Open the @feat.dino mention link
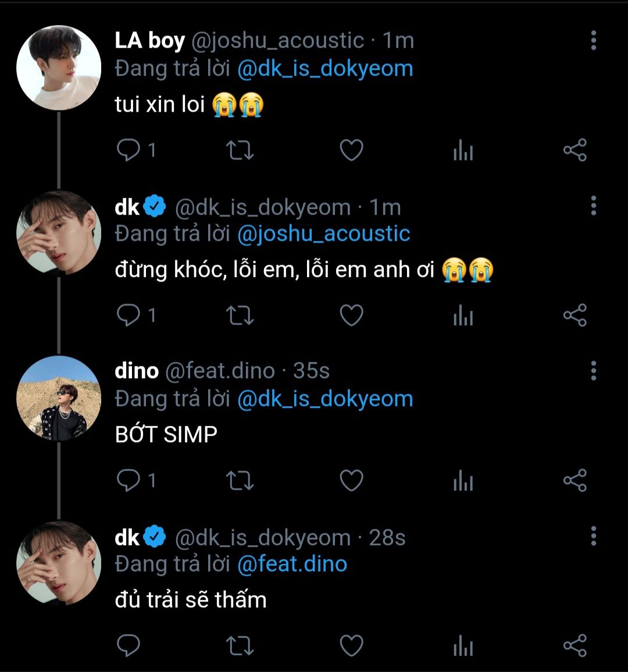This screenshot has height=672, width=628. tap(292, 564)
